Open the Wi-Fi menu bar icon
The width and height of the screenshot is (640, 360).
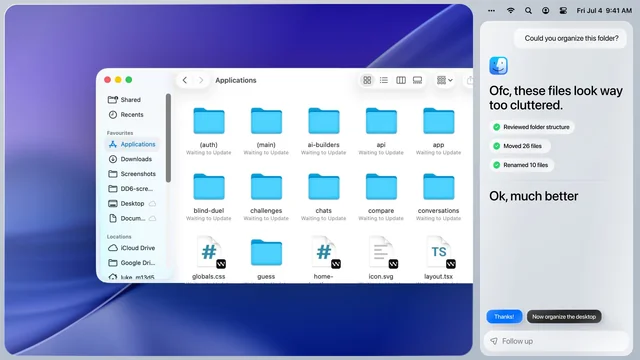510,11
